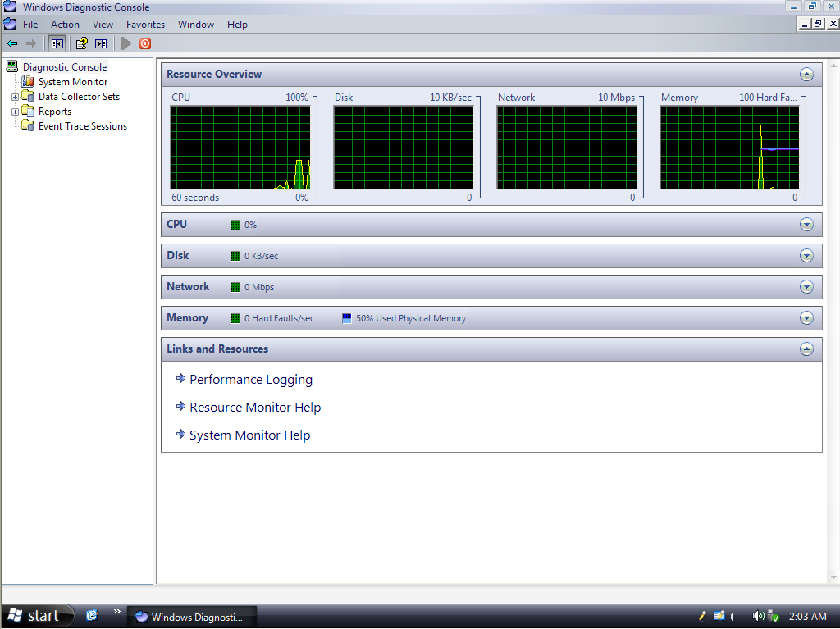
Task: Expand the Memory details section
Action: point(806,317)
